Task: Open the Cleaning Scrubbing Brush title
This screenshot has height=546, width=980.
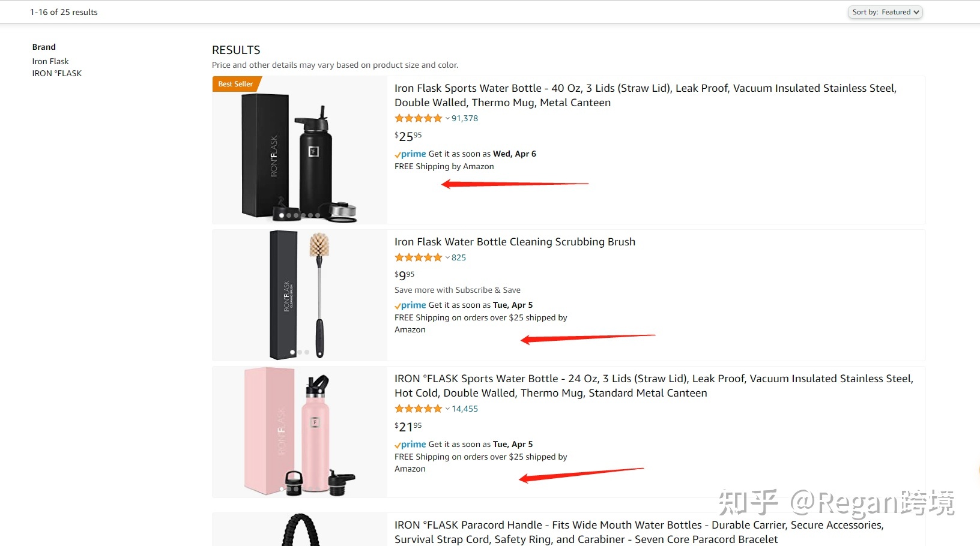Action: point(515,242)
